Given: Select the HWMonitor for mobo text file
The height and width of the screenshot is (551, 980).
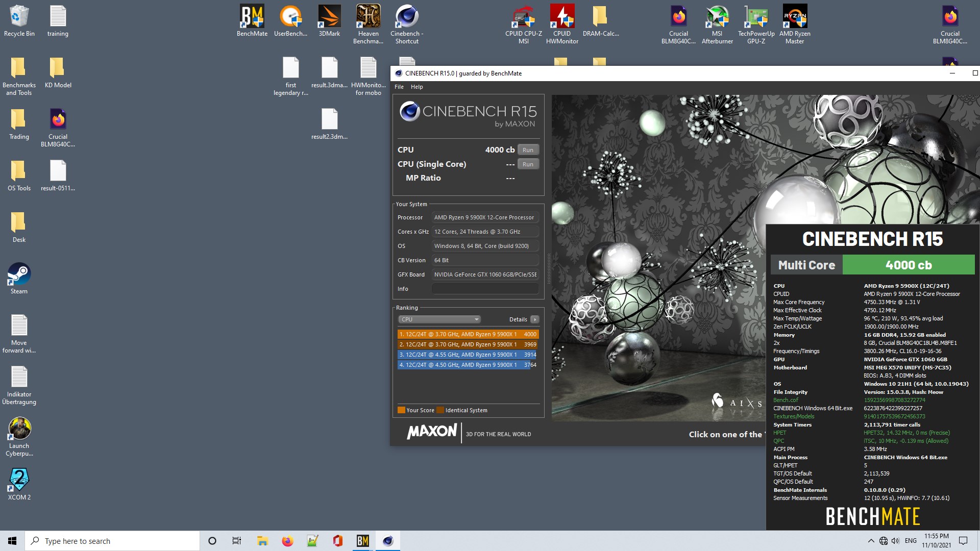Looking at the screenshot, I should (x=368, y=76).
